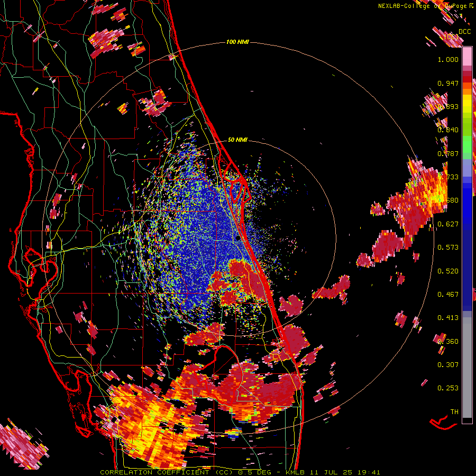
Task: Select the 0.947 legend value
Action: tap(448, 83)
